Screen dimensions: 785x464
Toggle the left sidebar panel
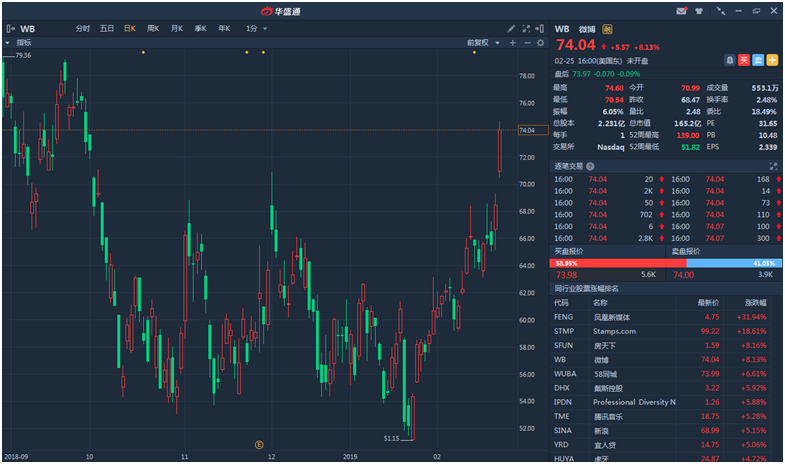[10, 29]
